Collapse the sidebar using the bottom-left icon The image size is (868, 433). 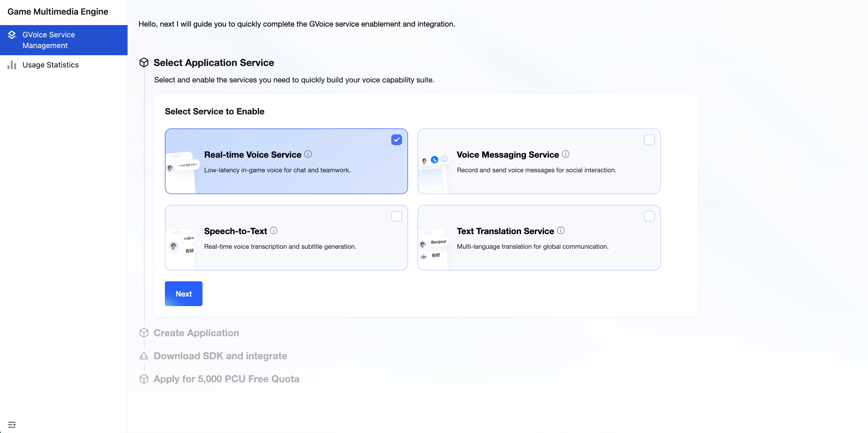(12, 424)
